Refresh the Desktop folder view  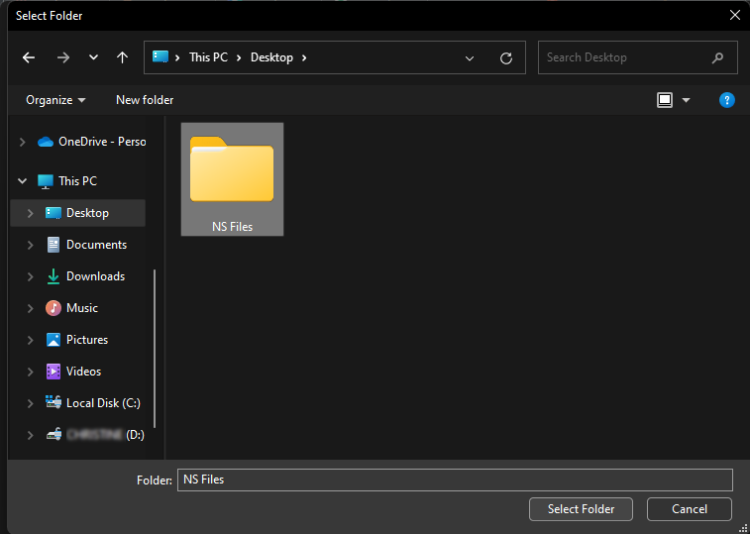(506, 58)
